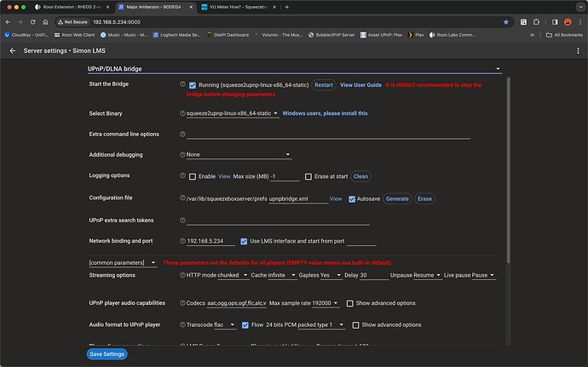Open the DietPi Dashboard bookmark
The image size is (588, 367).
[x=228, y=35]
